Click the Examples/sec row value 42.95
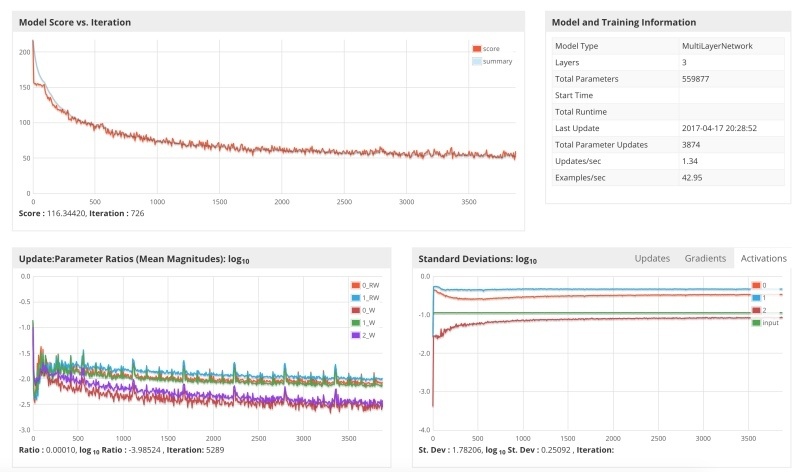Screen dimensions: 800x472 (692, 178)
